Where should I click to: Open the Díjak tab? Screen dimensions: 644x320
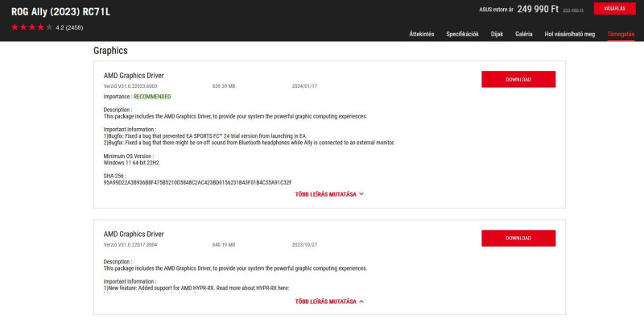(x=497, y=34)
